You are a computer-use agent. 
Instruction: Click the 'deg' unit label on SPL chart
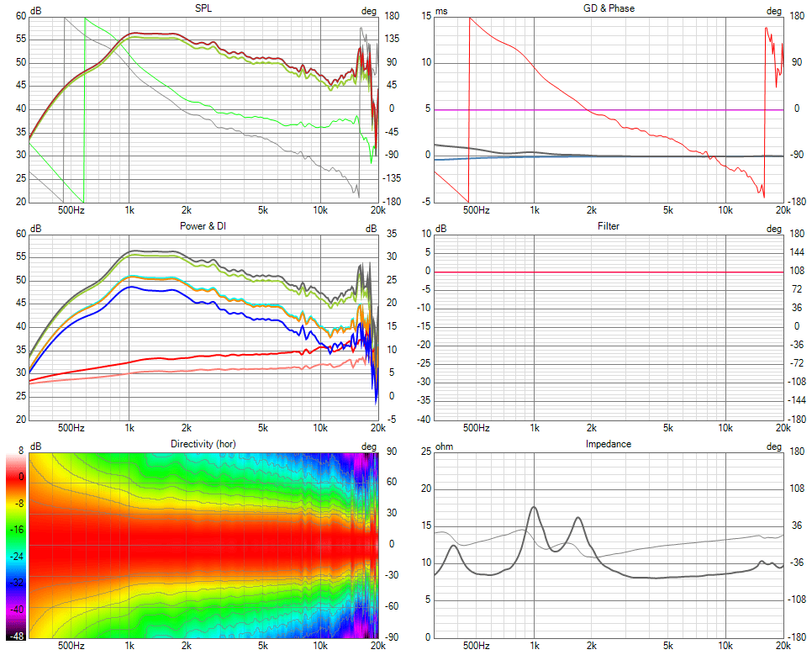pyautogui.click(x=369, y=12)
